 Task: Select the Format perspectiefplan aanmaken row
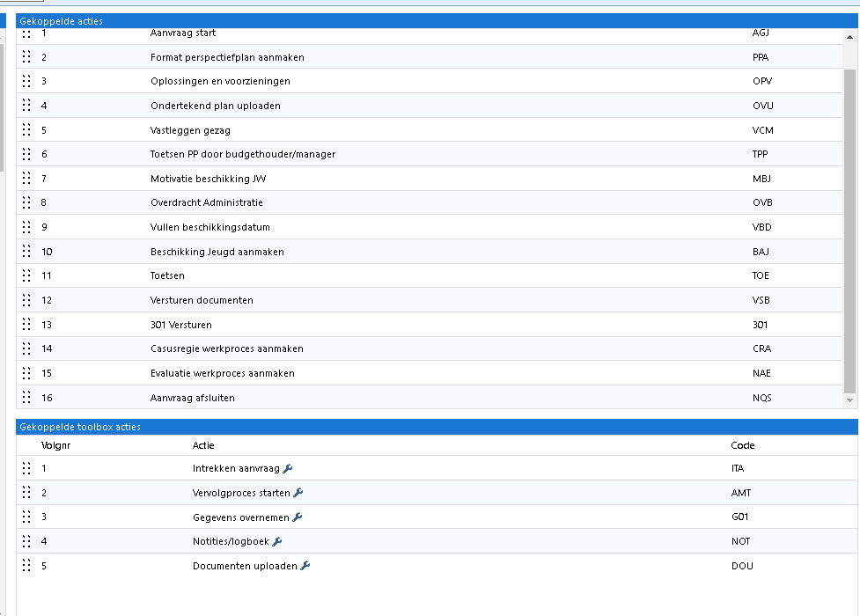(x=227, y=57)
